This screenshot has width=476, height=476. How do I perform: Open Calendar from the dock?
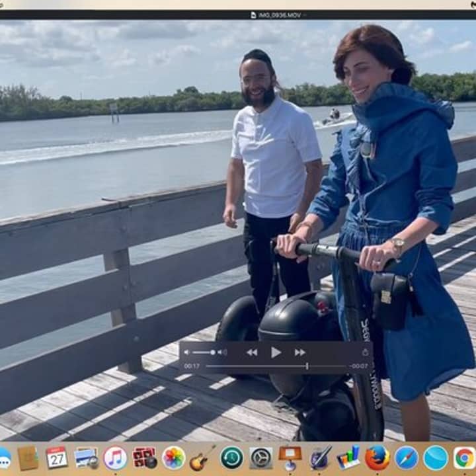(57, 457)
